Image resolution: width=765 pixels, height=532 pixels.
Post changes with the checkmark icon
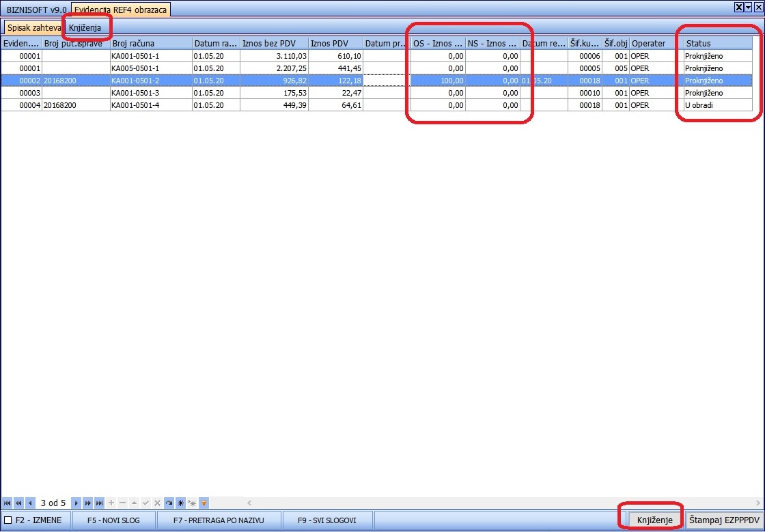pos(146,503)
